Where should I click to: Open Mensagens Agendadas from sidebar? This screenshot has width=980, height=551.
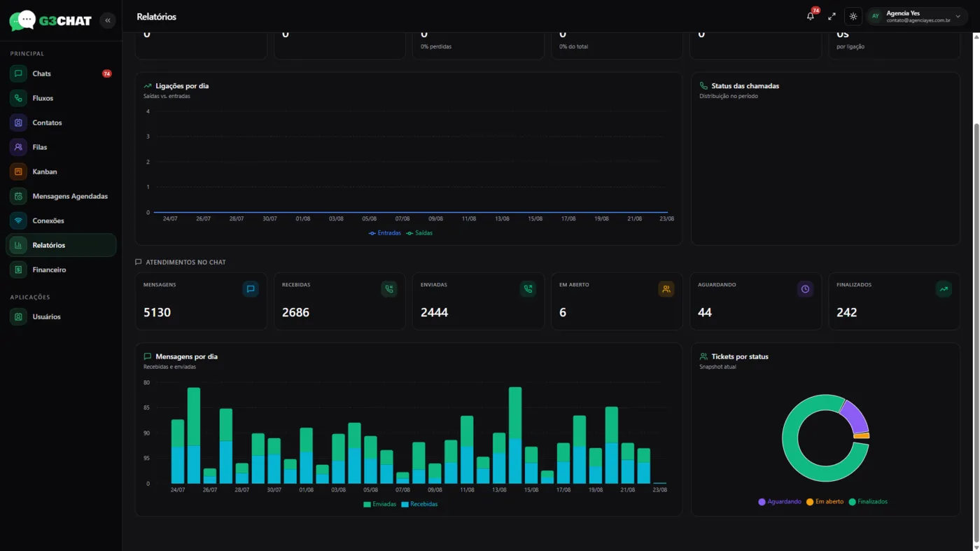(x=61, y=196)
